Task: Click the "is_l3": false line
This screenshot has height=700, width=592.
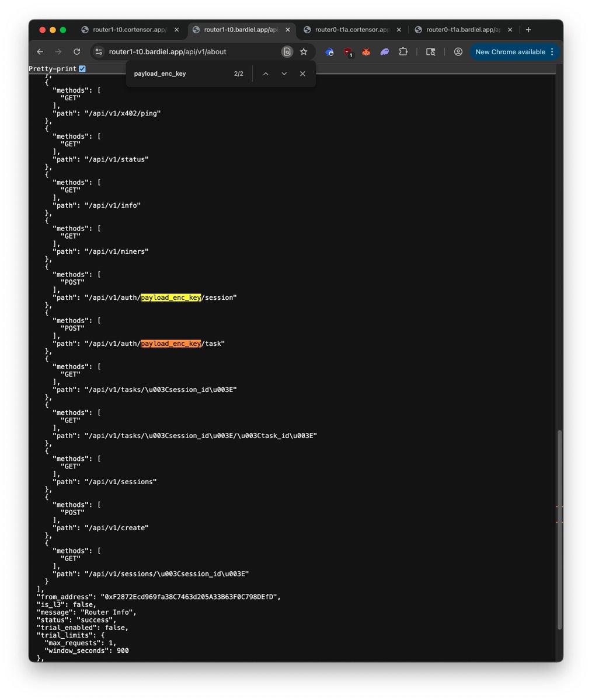Action: click(67, 604)
